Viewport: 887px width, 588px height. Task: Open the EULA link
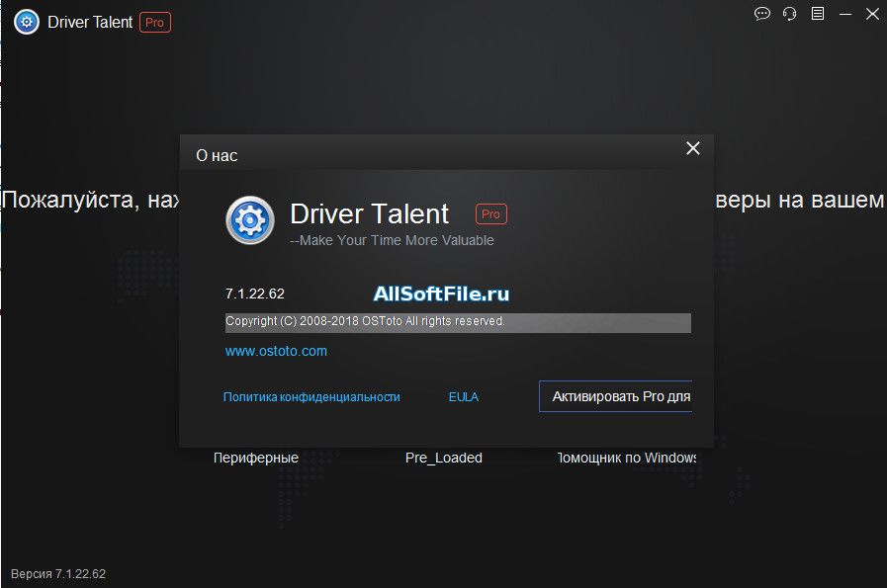(x=464, y=397)
